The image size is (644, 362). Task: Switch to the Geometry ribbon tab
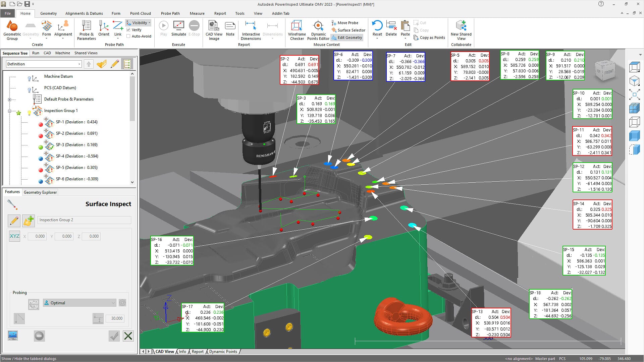(x=48, y=13)
